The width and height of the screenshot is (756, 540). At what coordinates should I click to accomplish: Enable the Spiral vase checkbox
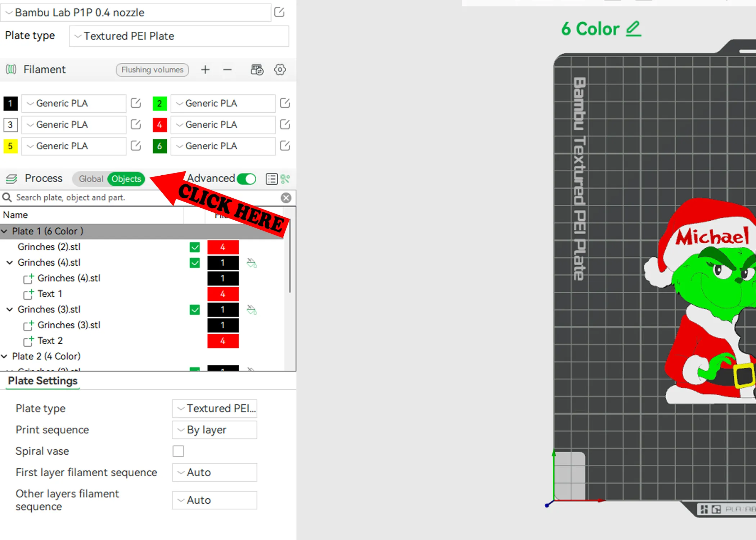(x=178, y=451)
